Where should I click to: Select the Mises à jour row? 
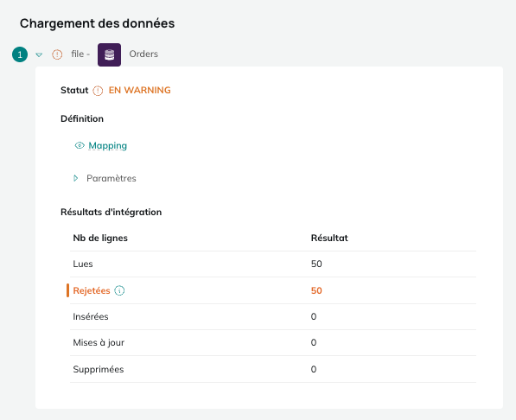click(x=273, y=342)
